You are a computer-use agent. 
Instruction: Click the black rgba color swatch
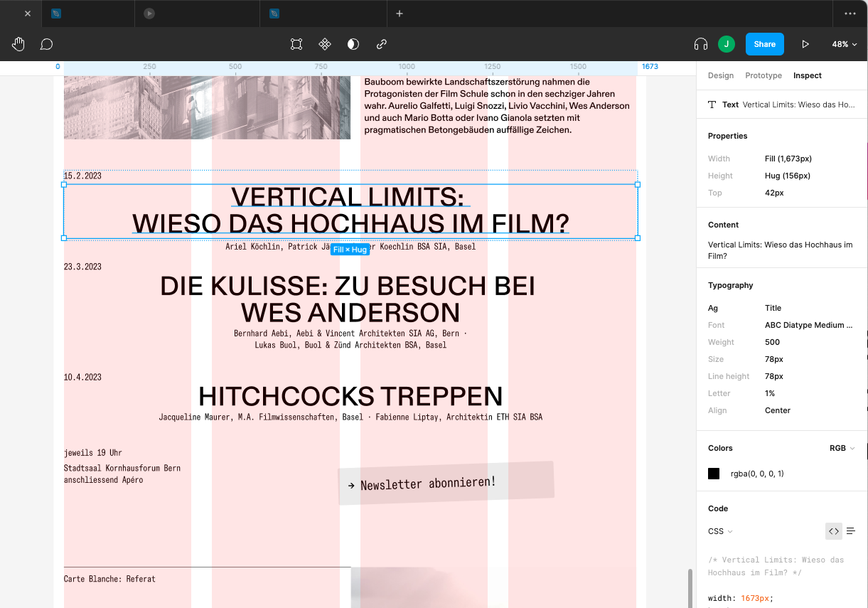[714, 474]
